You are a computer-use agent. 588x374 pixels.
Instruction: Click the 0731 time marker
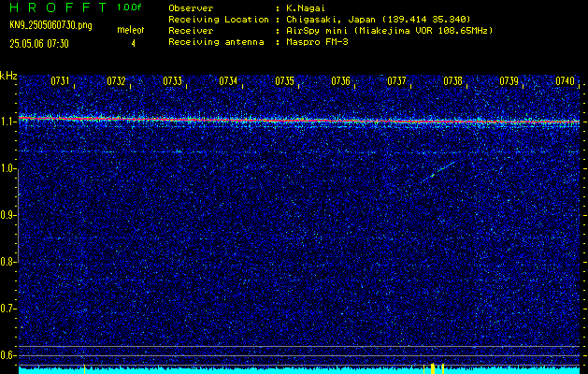pyautogui.click(x=60, y=81)
